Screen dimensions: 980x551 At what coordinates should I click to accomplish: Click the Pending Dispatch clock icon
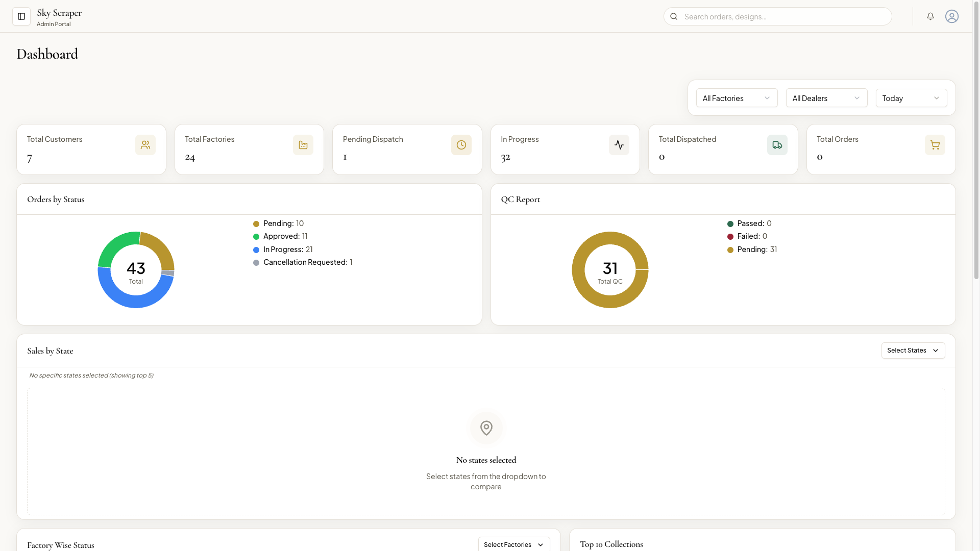tap(461, 145)
